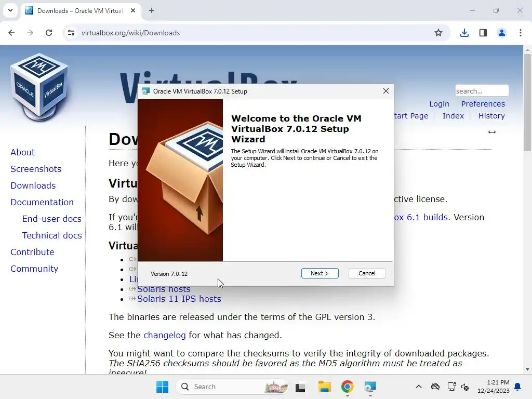Open a new browser tab
532x399 pixels.
click(x=152, y=10)
